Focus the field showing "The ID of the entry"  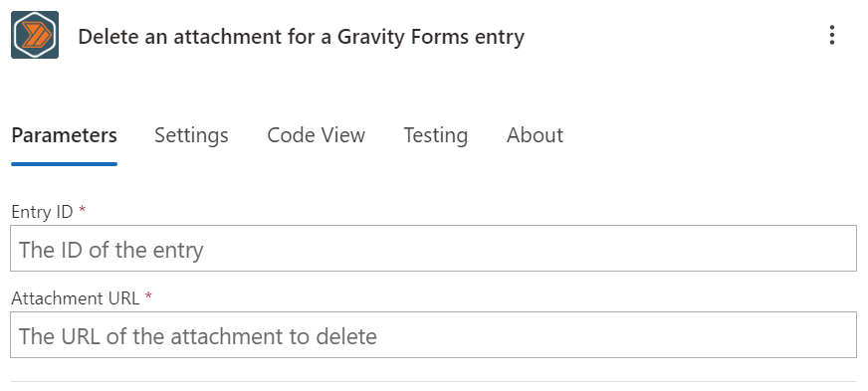click(x=433, y=249)
